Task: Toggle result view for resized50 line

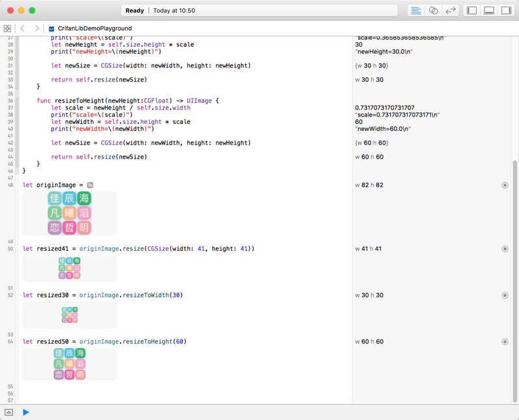Action: coord(505,342)
